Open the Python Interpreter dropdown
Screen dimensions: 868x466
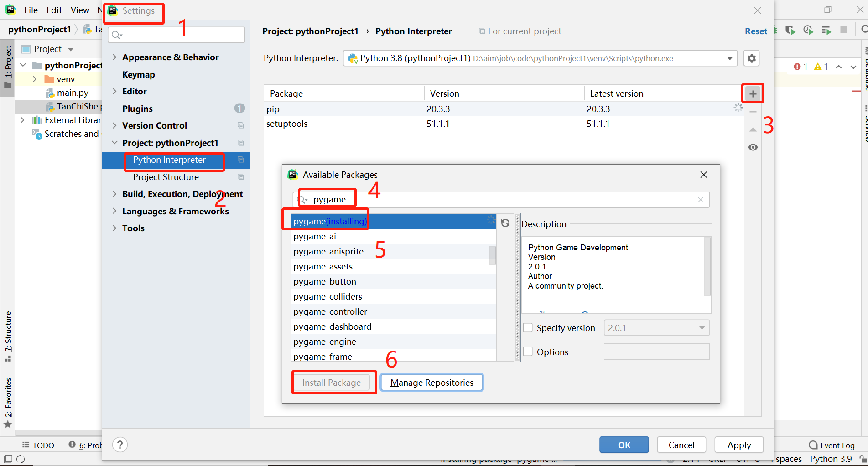(x=729, y=58)
